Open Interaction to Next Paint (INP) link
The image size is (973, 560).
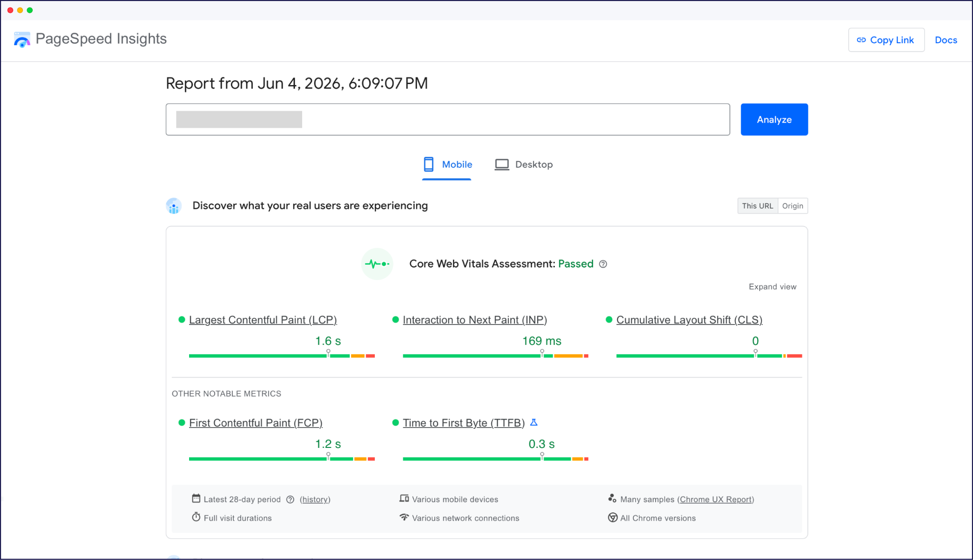pos(475,320)
